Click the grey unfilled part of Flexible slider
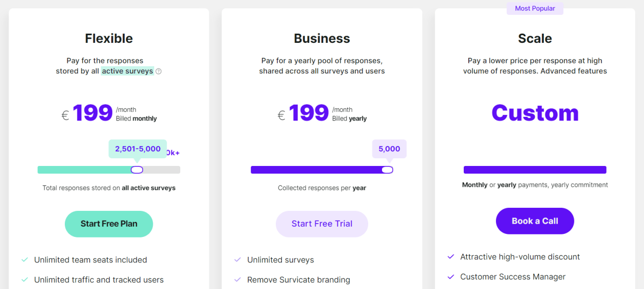This screenshot has width=644, height=289. [162, 170]
